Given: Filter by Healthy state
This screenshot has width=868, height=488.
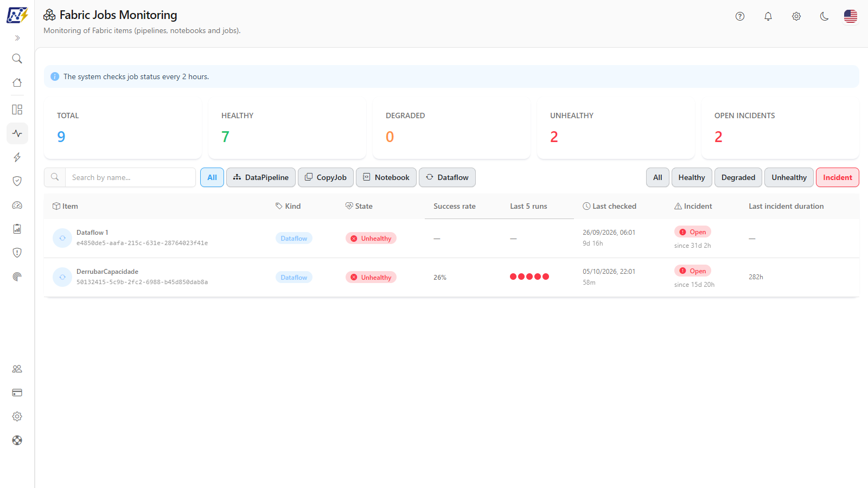Looking at the screenshot, I should (x=692, y=177).
